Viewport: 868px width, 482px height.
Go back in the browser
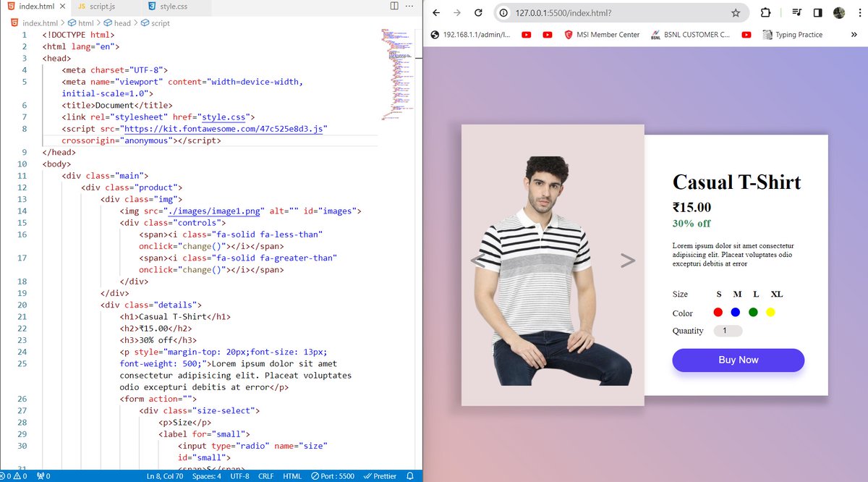(x=436, y=13)
